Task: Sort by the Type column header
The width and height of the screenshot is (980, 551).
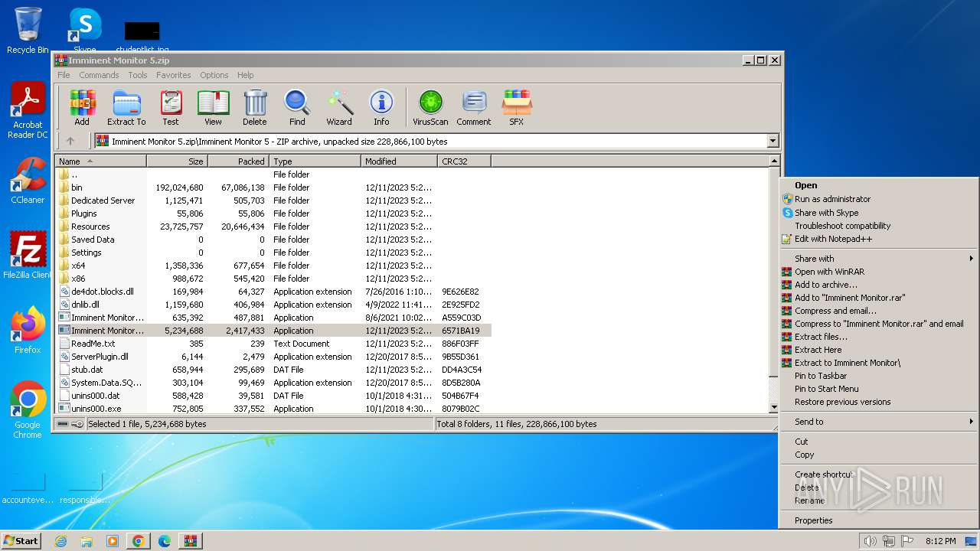Action: pyautogui.click(x=315, y=161)
